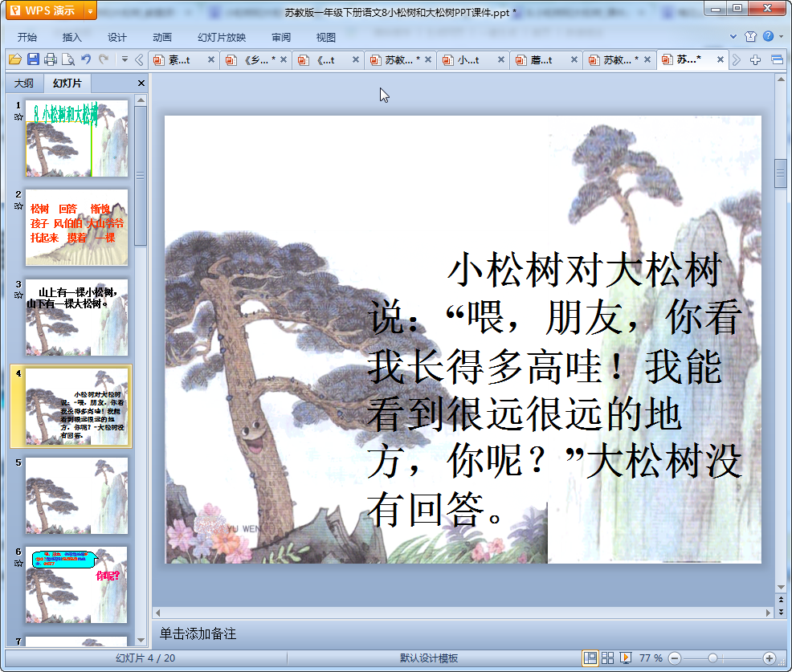Open the 开始 menu tab
This screenshot has width=792, height=672.
(27, 38)
